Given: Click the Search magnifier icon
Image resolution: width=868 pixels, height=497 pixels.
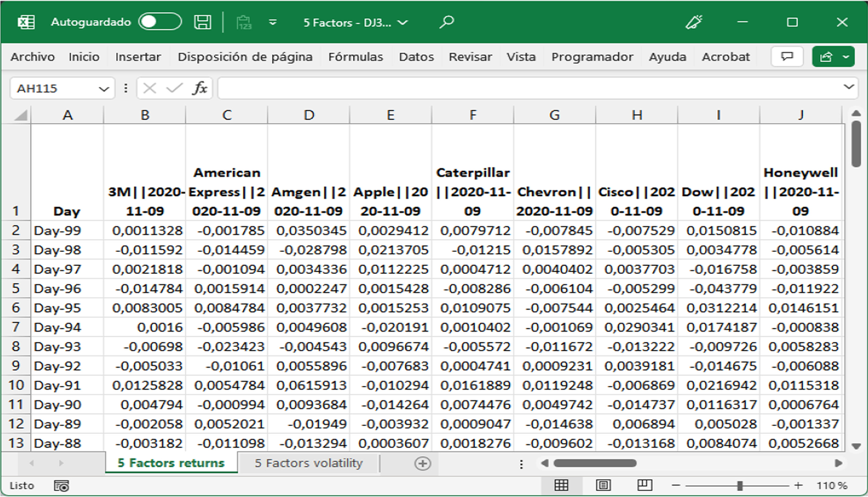Looking at the screenshot, I should [x=447, y=22].
